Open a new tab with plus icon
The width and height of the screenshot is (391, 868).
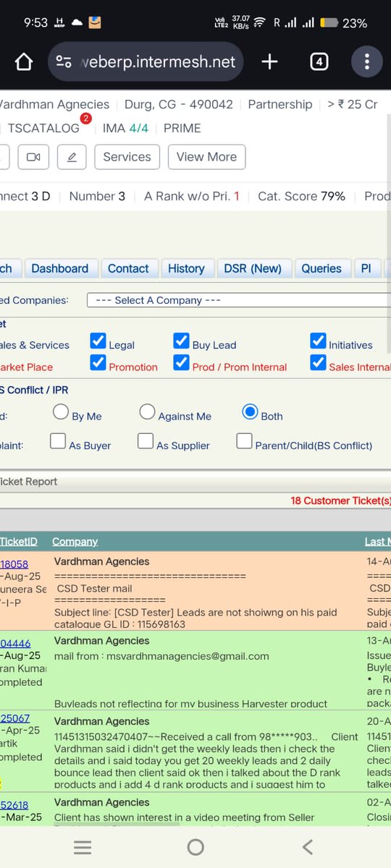[x=269, y=62]
